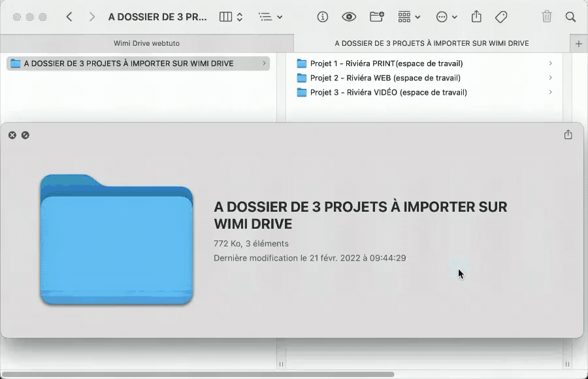Open the Share menu from the toolbar
Viewport: 588px width, 379px height.
476,16
